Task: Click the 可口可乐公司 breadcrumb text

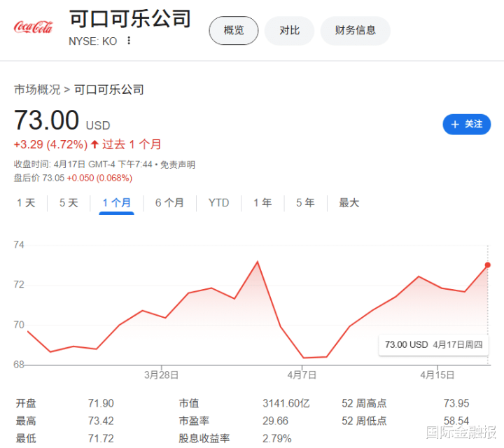Action: pyautogui.click(x=108, y=90)
